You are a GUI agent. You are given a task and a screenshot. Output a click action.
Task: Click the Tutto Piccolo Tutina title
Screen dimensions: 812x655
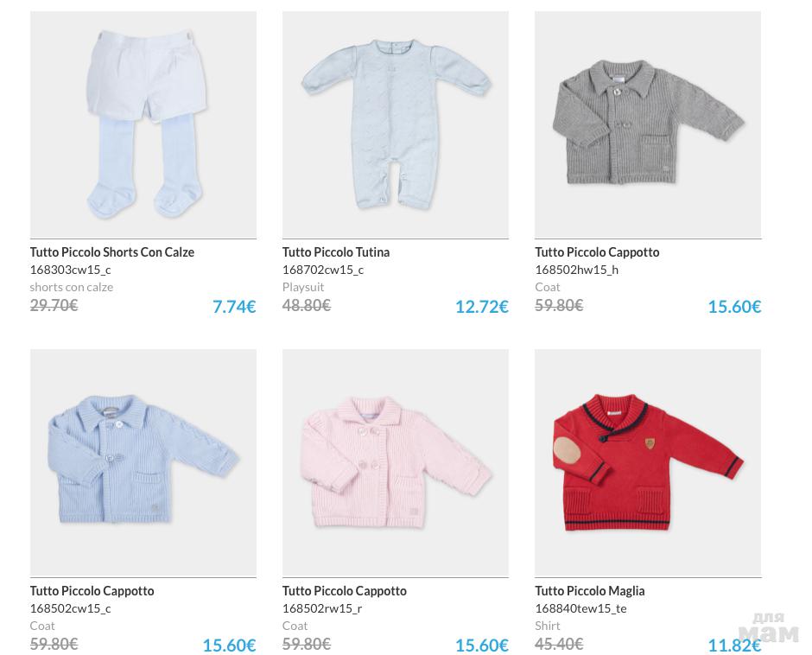336,252
